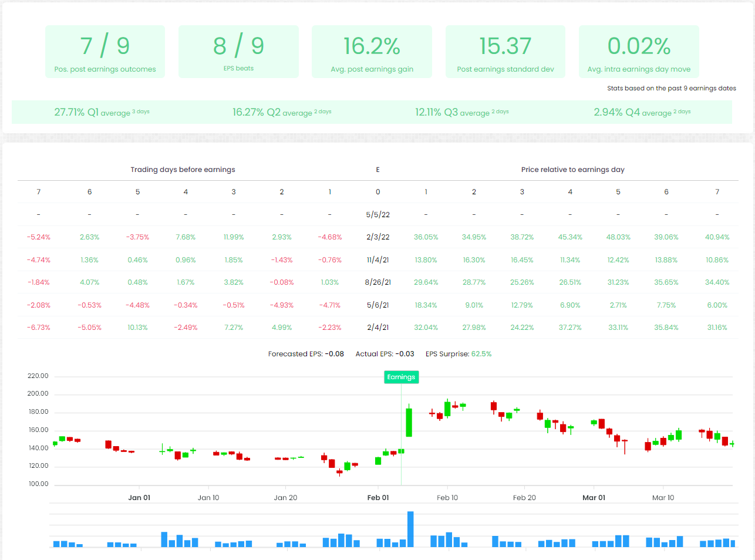Click the Mar 01 label on the chart axis
The height and width of the screenshot is (560, 755).
pos(594,498)
